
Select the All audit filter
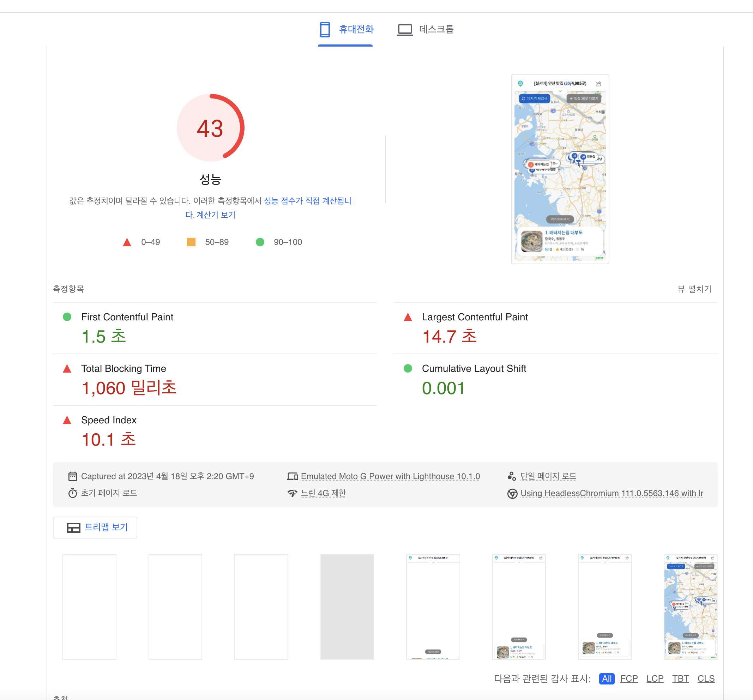point(607,678)
